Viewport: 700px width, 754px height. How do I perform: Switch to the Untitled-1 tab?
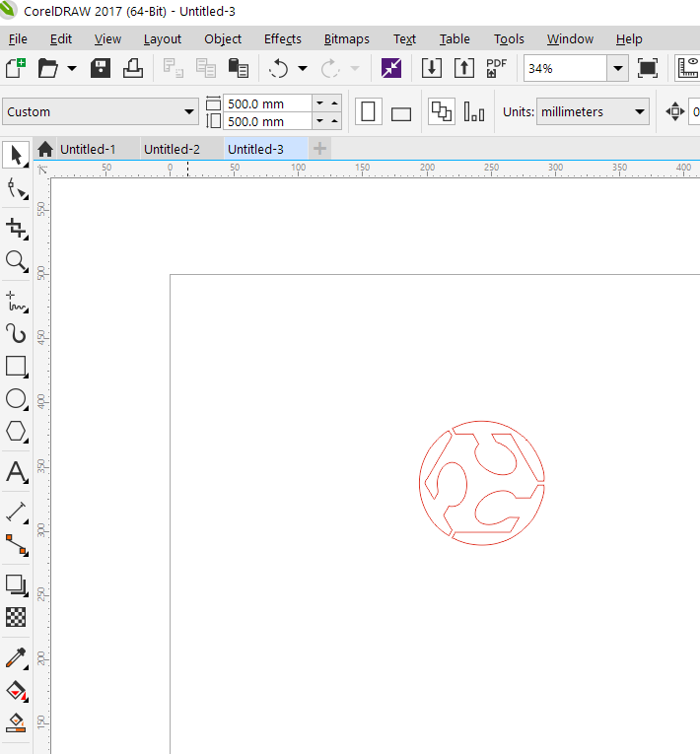[x=88, y=149]
